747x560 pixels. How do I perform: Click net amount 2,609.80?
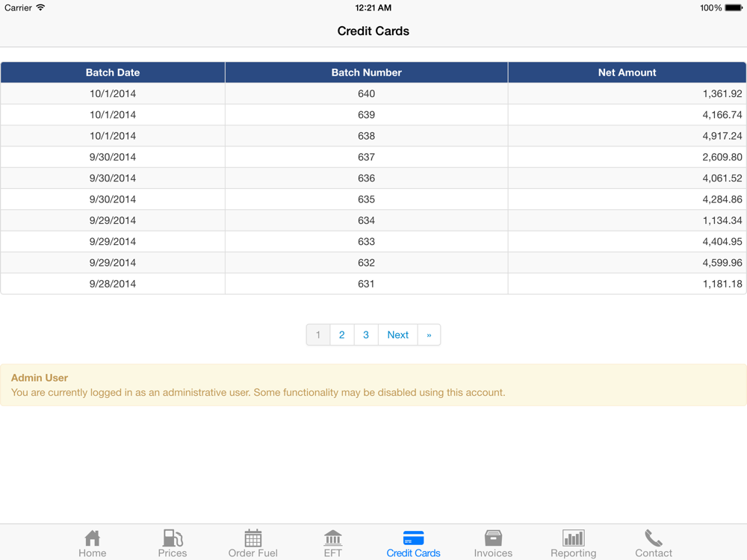point(722,157)
